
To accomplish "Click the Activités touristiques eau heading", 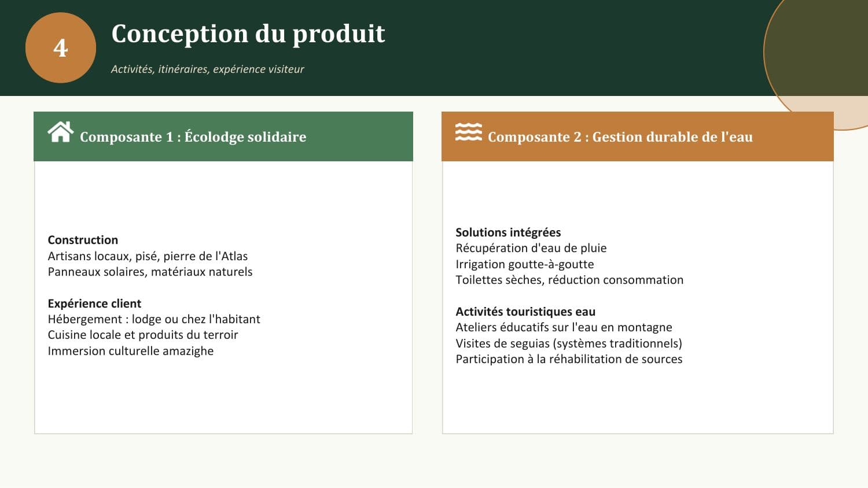I will (x=525, y=312).
